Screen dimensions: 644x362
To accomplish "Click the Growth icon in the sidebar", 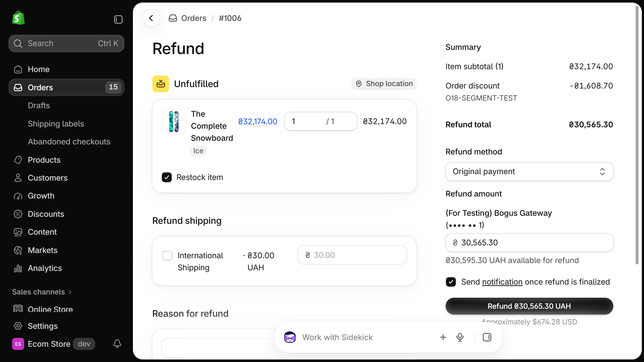I will (x=18, y=196).
